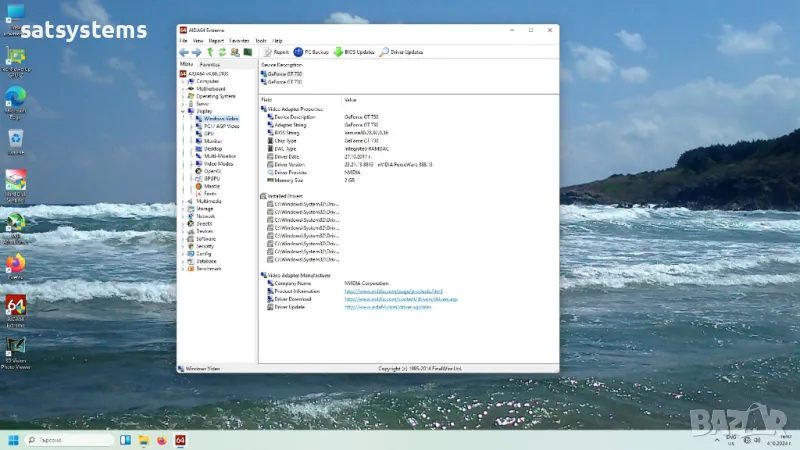Click the Windows Start button on taskbar
The width and height of the screenshot is (800, 450).
click(14, 440)
